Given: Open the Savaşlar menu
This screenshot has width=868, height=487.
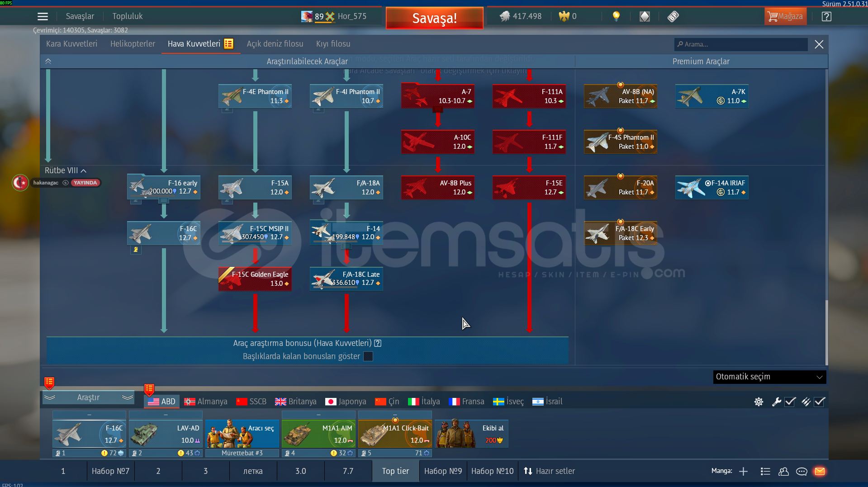Looking at the screenshot, I should tap(80, 16).
